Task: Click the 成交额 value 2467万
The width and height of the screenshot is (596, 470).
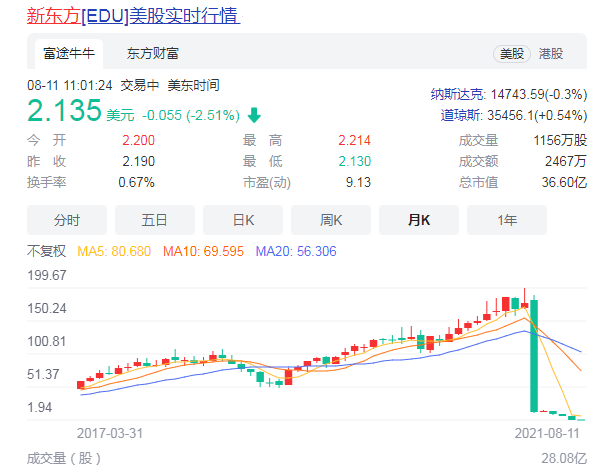Action: pos(566,161)
